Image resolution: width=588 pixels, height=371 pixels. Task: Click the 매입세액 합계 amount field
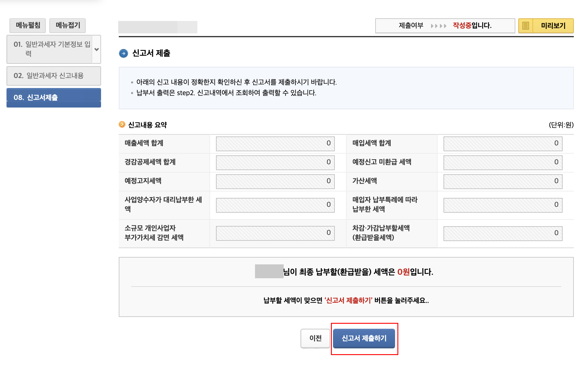(x=502, y=144)
